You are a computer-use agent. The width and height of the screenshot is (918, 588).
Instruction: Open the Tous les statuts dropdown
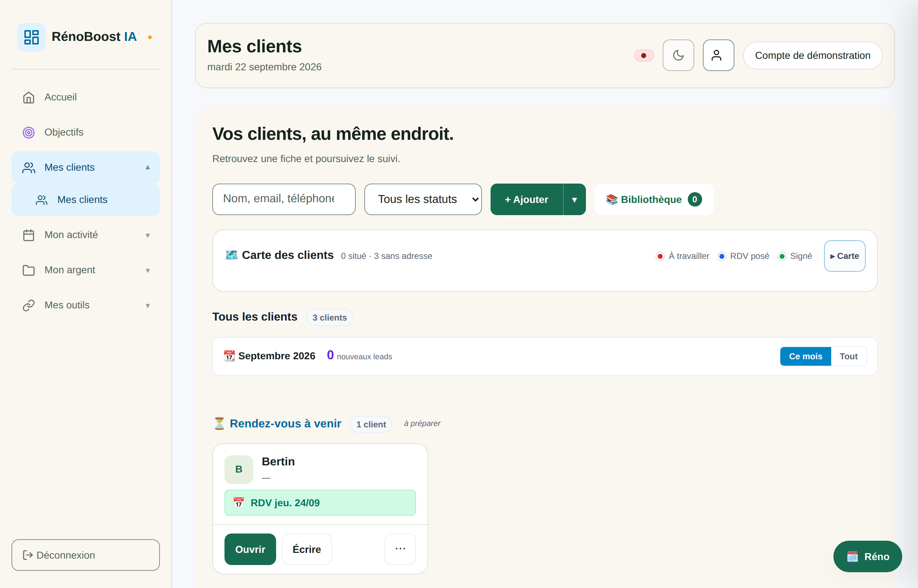pos(423,199)
